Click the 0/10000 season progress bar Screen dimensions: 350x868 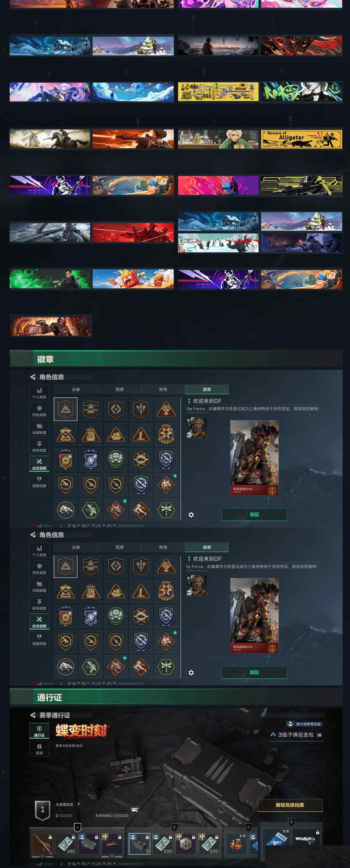92,810
